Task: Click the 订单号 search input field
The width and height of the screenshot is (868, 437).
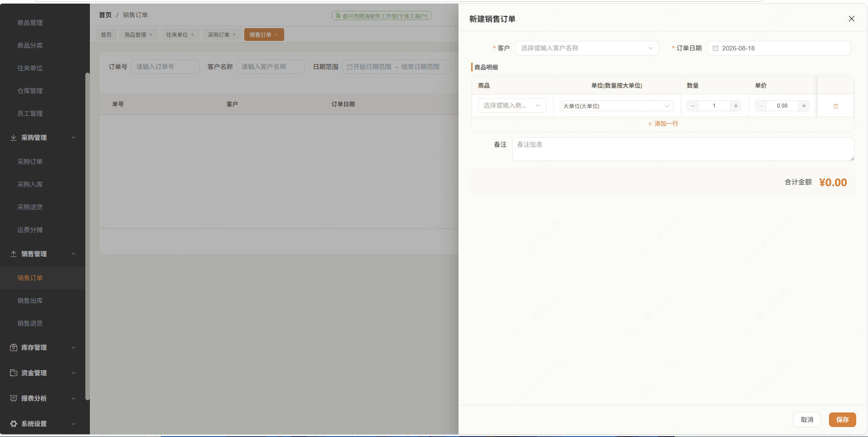Action: point(165,67)
